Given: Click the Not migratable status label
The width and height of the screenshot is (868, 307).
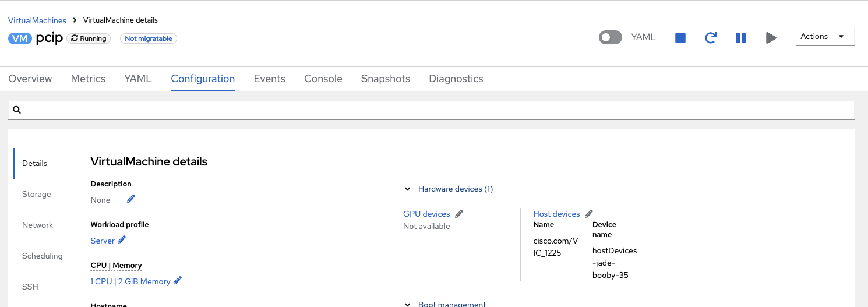Looking at the screenshot, I should (x=149, y=38).
